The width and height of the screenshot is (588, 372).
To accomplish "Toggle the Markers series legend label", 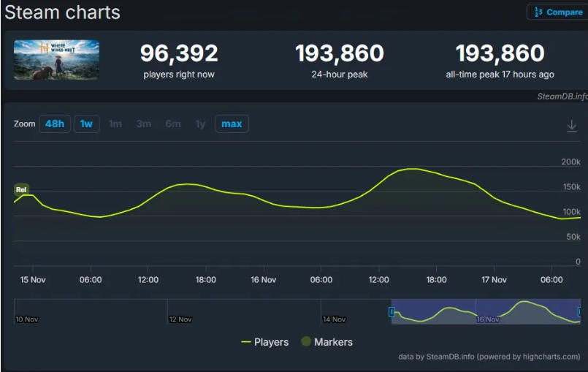I will point(333,342).
